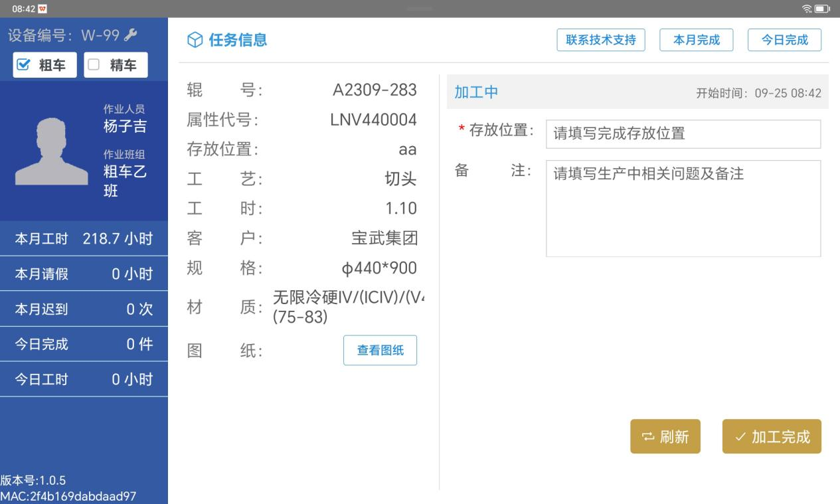Open the 联系技术支持 button
The image size is (840, 504).
click(600, 40)
